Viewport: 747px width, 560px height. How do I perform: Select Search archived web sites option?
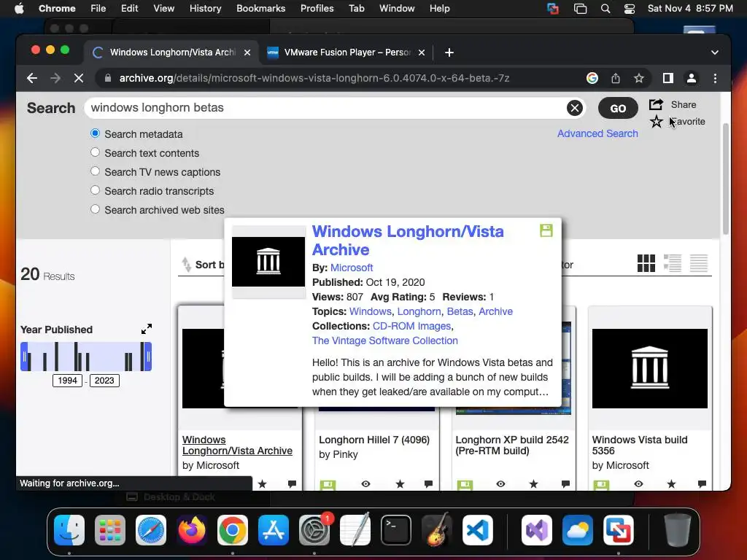[96, 209]
